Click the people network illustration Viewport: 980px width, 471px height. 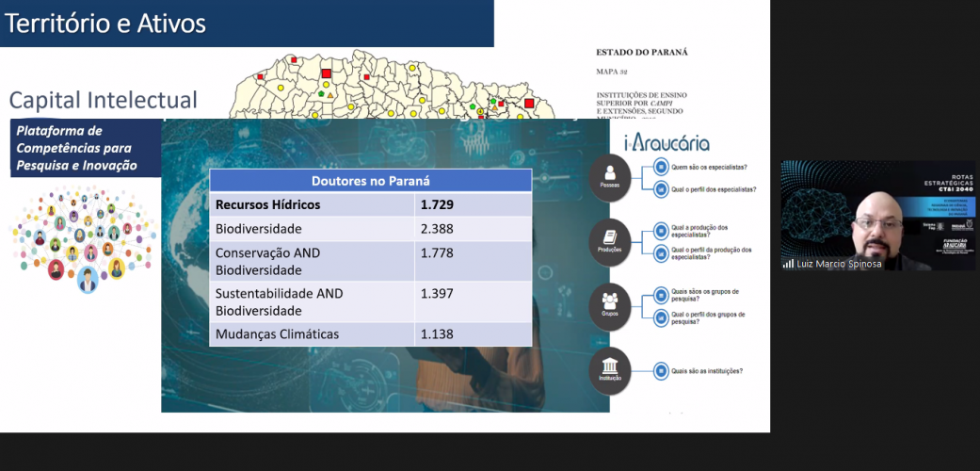point(83,238)
